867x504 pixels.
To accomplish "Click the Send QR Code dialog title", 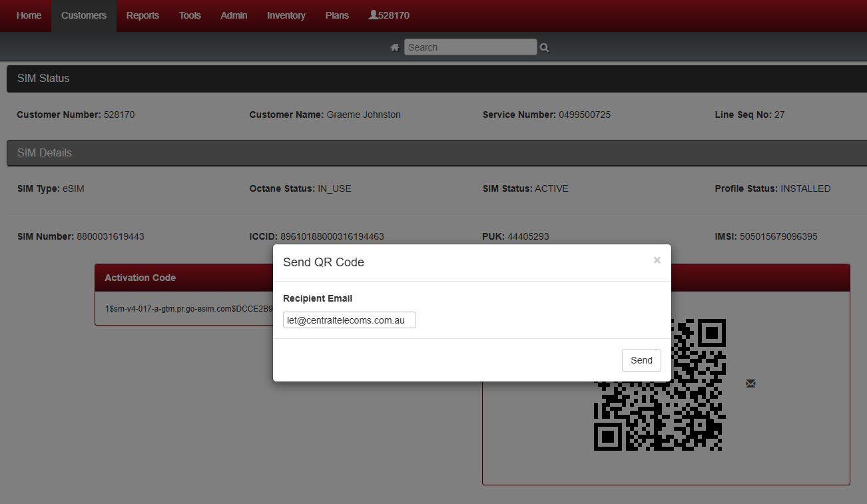I will click(x=324, y=262).
